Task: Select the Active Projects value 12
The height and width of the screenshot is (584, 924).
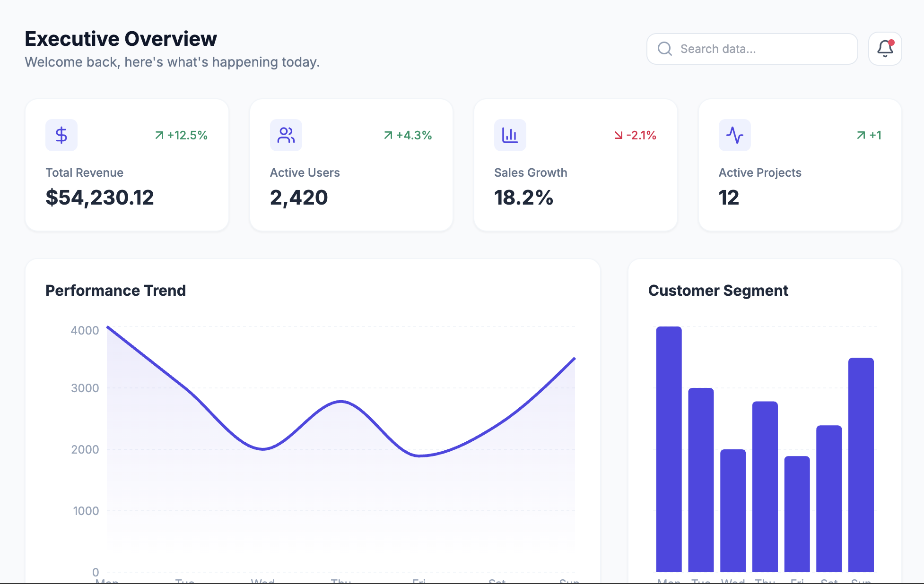Action: coord(729,198)
